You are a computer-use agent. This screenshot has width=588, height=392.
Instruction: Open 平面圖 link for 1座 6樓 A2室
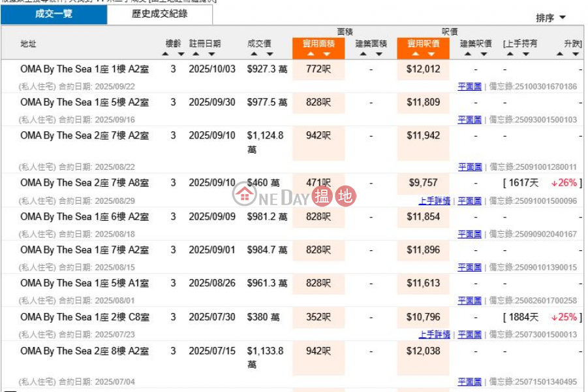click(x=469, y=234)
